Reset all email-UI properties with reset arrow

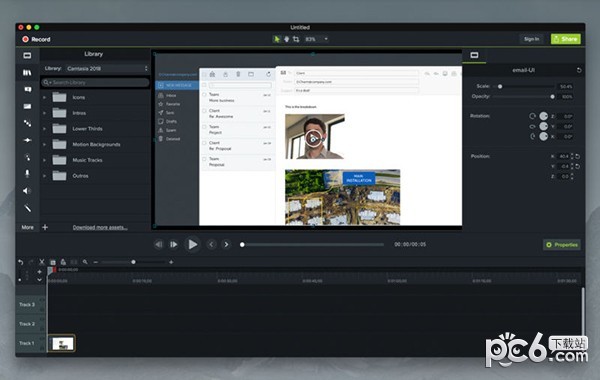pos(579,70)
